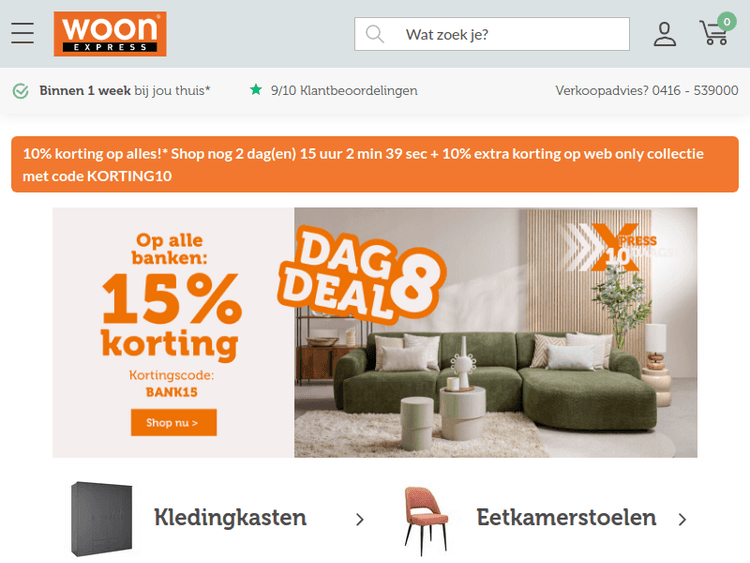Screen dimensions: 750x563
Task: Click the search magnifier icon
Action: click(375, 34)
